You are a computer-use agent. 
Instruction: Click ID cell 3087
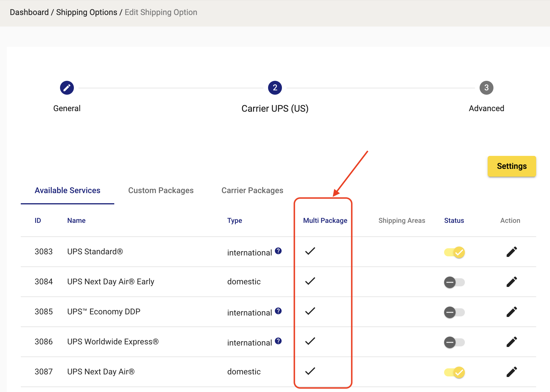click(x=44, y=372)
